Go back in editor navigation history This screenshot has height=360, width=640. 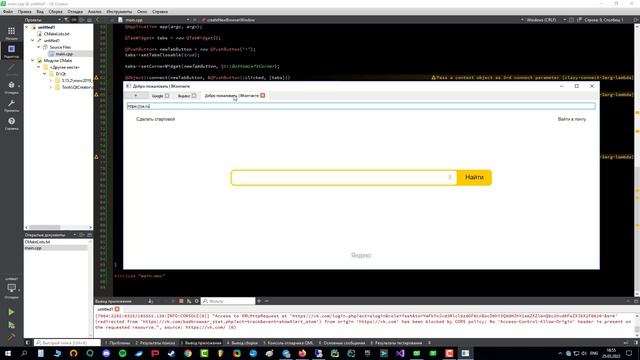click(98, 20)
